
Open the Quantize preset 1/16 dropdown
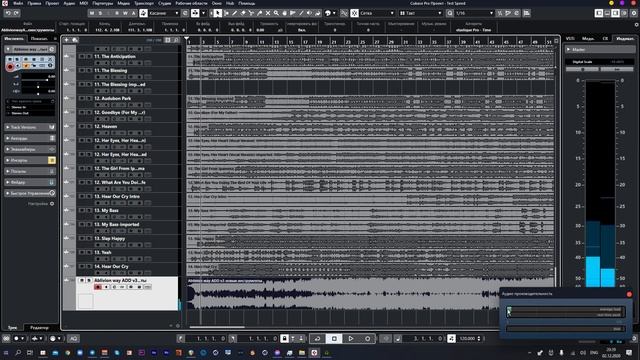point(474,13)
